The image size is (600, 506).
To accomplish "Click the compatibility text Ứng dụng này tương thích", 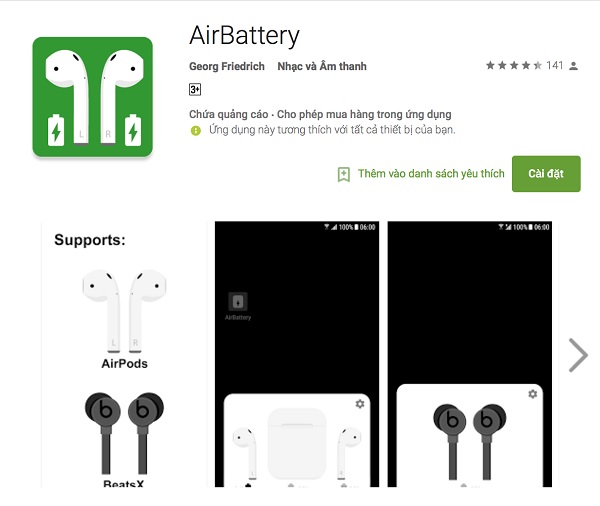I will (332, 130).
